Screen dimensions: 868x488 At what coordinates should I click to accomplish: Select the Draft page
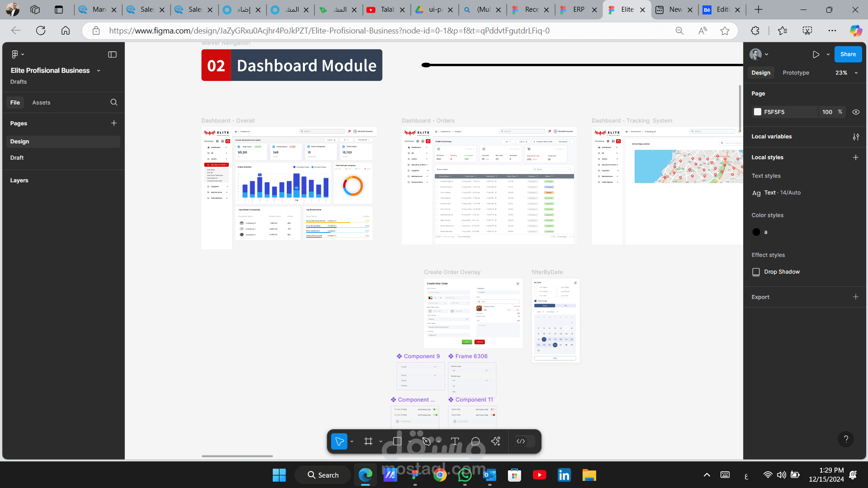coord(63,158)
